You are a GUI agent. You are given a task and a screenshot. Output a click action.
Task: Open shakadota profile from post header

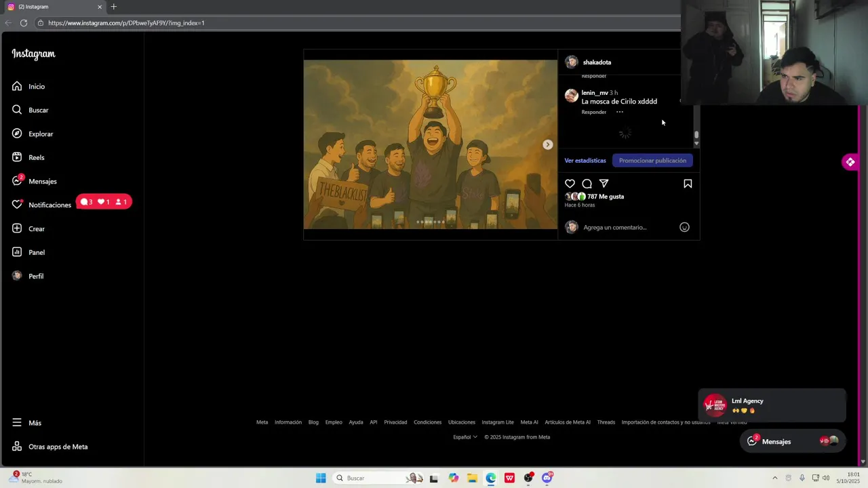point(597,62)
